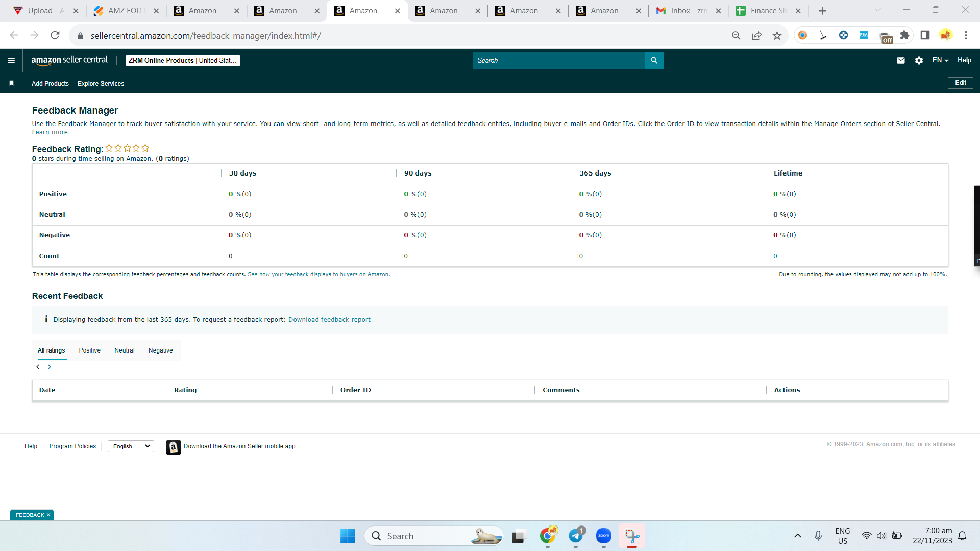Image resolution: width=980 pixels, height=551 pixels.
Task: Click the bookmark icon in navigation bar
Action: 12,83
